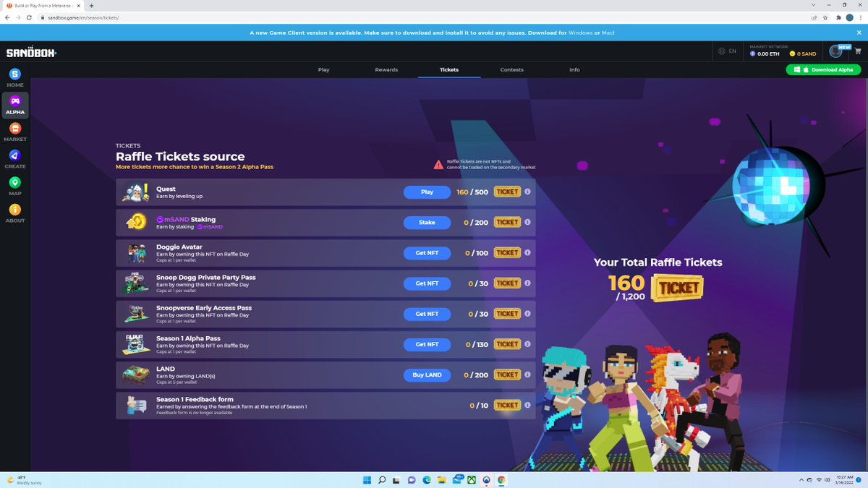This screenshot has height=488, width=868.
Task: Click Get NFT for Doggie Avatar
Action: [x=427, y=252]
